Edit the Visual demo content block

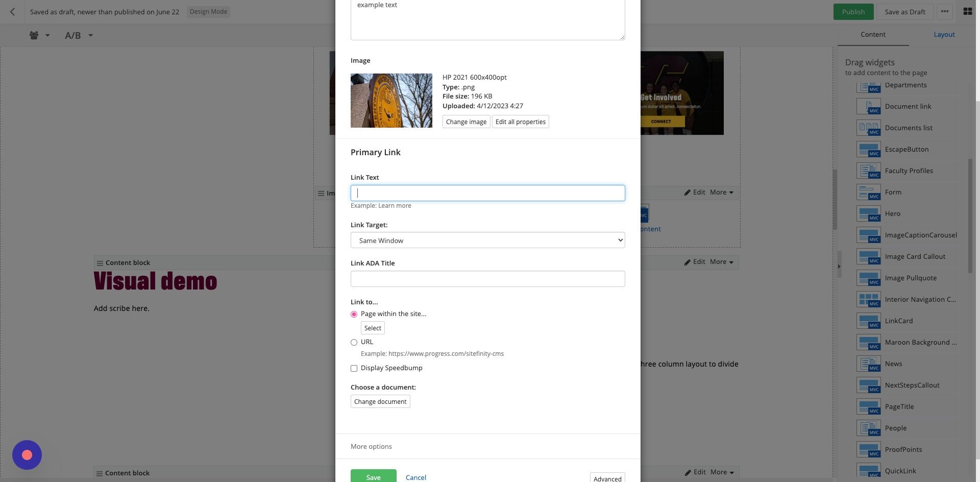pyautogui.click(x=695, y=262)
